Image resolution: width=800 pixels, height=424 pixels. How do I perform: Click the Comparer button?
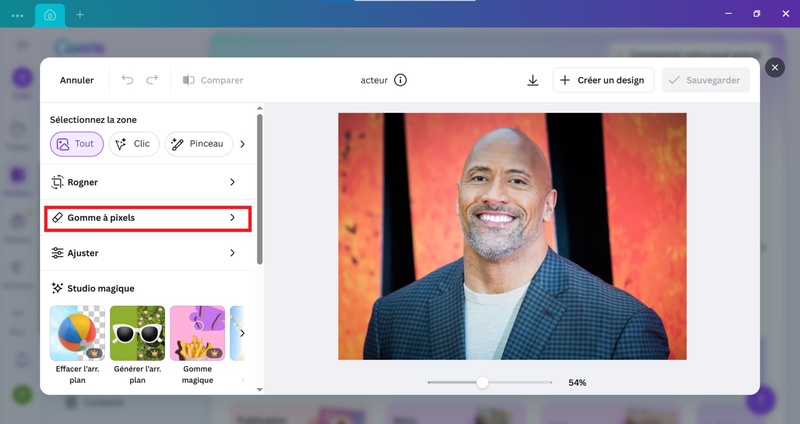pyautogui.click(x=213, y=80)
